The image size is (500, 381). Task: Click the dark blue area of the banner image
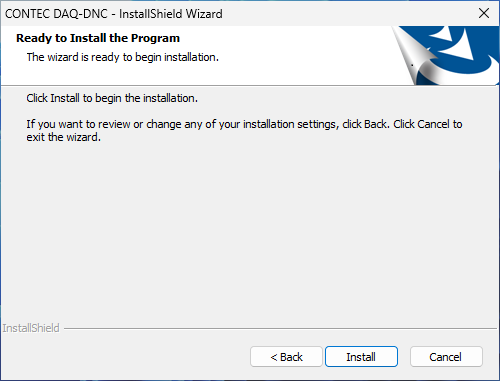pos(483,38)
